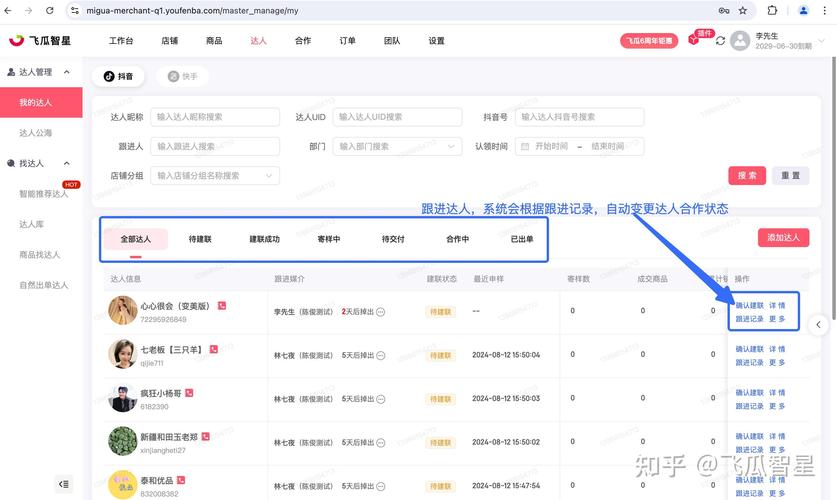Collapse the sidebar using the bottom-left icon
The width and height of the screenshot is (837, 500).
[64, 484]
